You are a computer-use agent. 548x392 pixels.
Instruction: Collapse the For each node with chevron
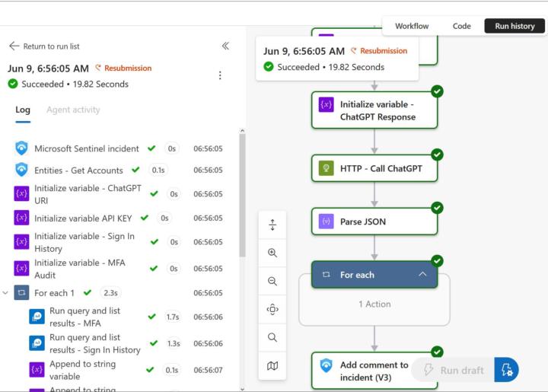click(x=422, y=274)
